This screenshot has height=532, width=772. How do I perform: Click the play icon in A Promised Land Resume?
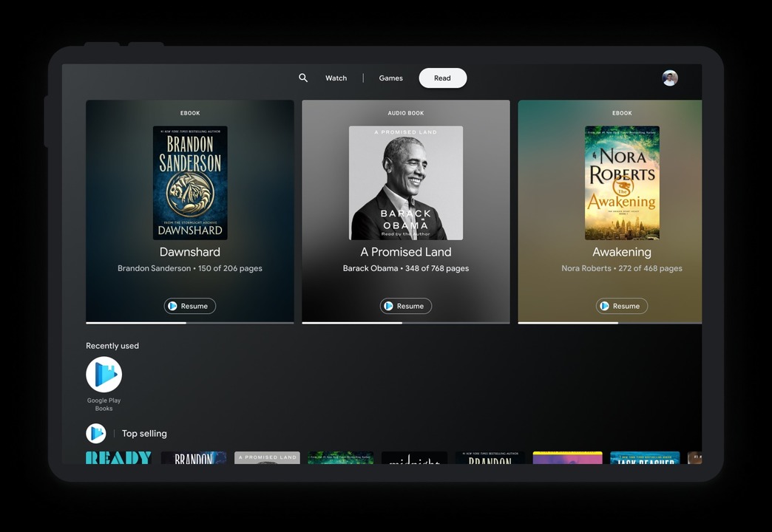pyautogui.click(x=388, y=306)
